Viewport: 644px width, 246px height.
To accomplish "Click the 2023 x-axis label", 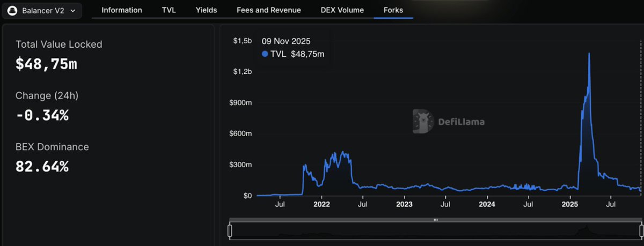I will tap(404, 204).
